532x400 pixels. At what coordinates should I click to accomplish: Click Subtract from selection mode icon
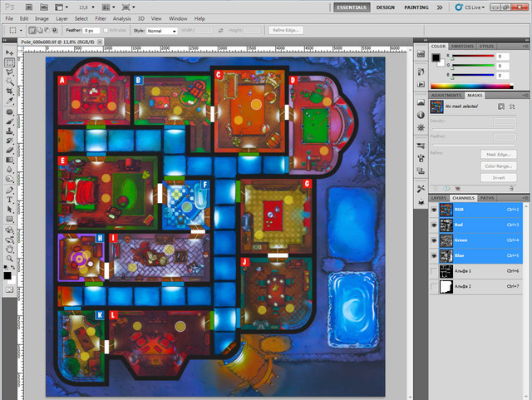pyautogui.click(x=47, y=30)
